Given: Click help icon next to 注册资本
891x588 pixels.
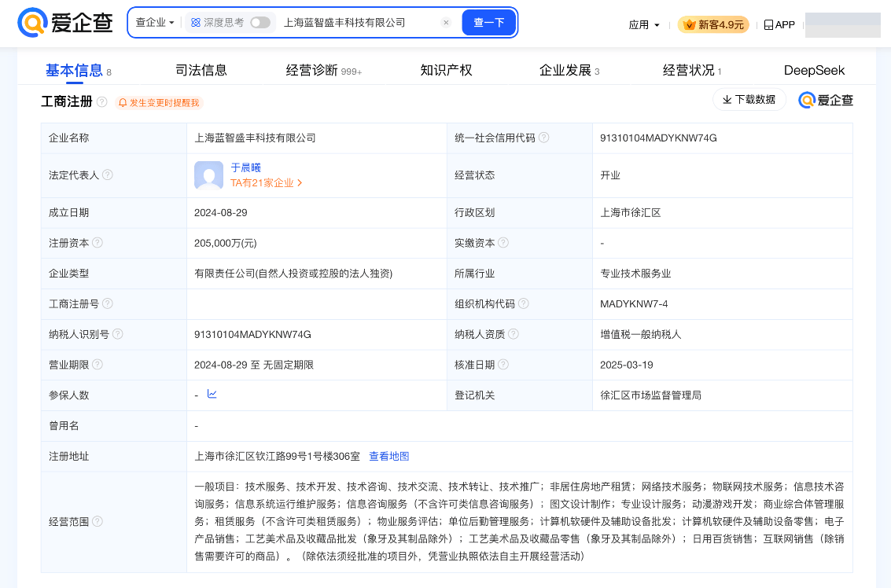Looking at the screenshot, I should click(x=98, y=243).
